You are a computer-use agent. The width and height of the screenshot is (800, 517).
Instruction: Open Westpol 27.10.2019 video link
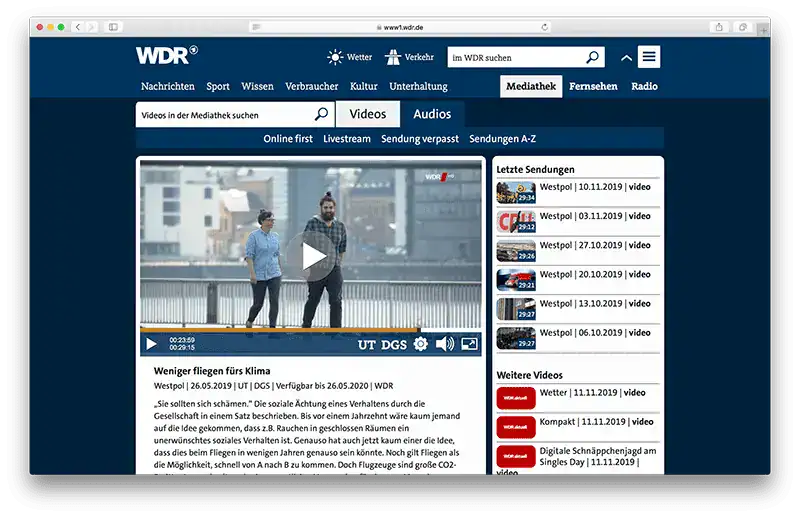[595, 245]
